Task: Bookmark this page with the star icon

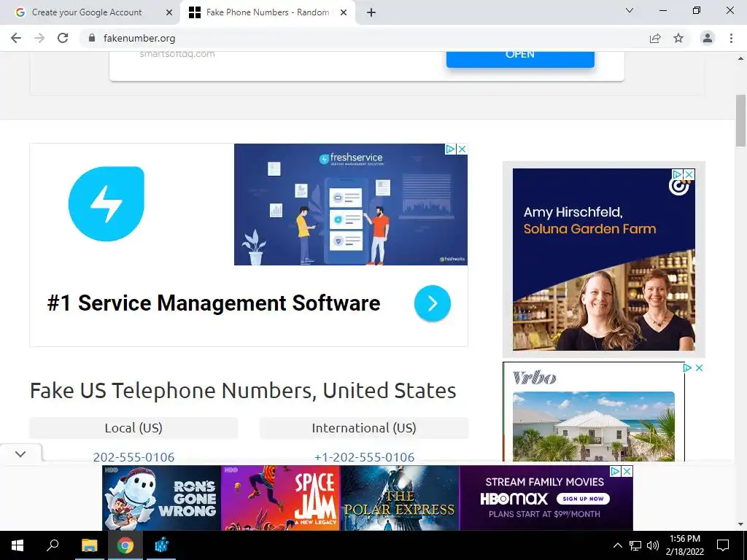Action: click(x=678, y=38)
